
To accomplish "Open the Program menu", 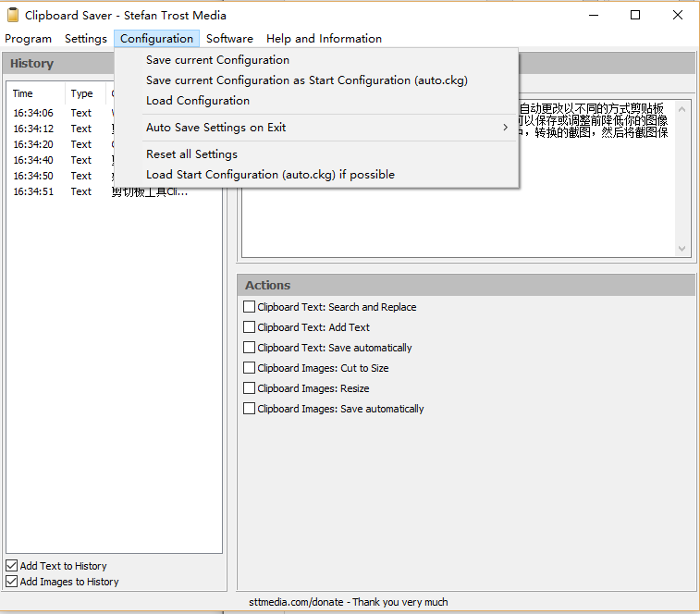I will (x=28, y=39).
